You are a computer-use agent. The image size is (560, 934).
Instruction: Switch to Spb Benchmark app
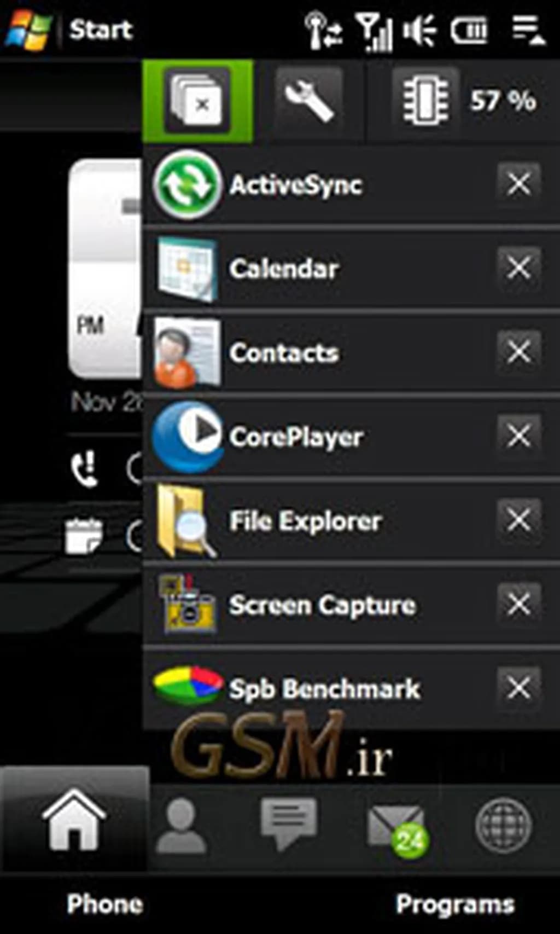324,688
